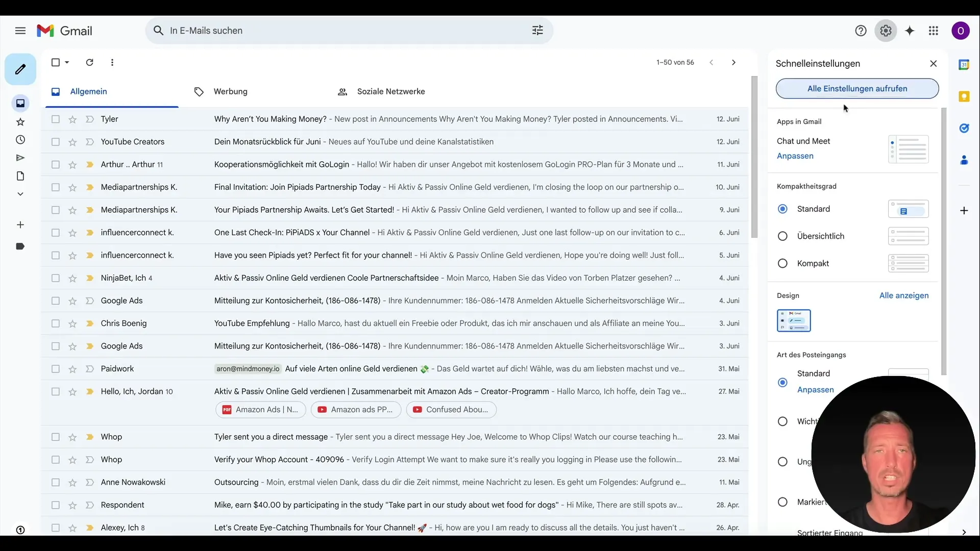Expand the Art des Posteingangs right chevron
The height and width of the screenshot is (551, 980).
[x=964, y=532]
